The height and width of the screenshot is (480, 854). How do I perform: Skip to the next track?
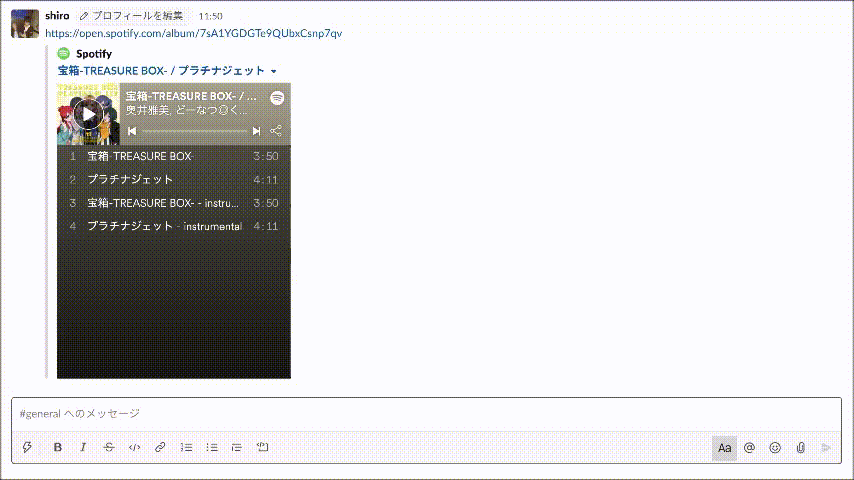pyautogui.click(x=257, y=131)
